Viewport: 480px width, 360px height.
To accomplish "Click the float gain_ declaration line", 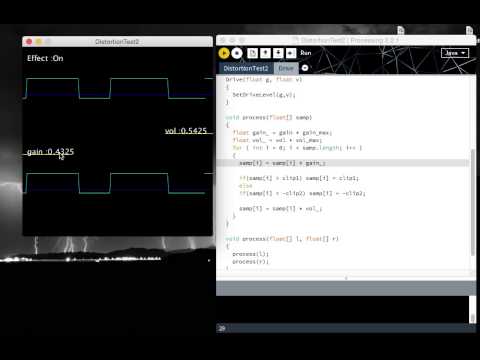I will click(x=282, y=133).
